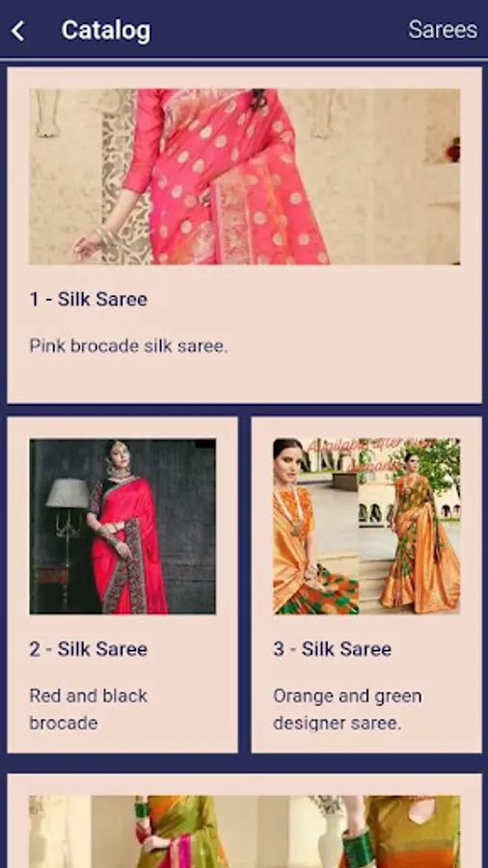Tap the back arrow in header

pos(18,31)
